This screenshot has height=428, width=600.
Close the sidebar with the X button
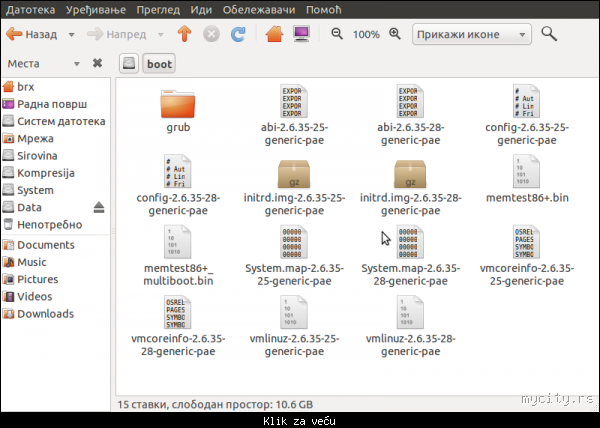tap(98, 63)
